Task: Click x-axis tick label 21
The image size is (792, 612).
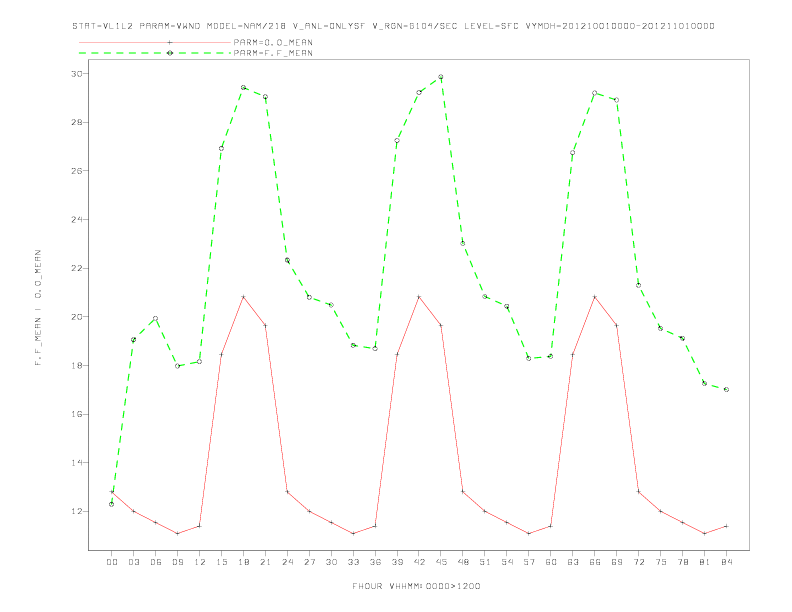Action: [265, 562]
